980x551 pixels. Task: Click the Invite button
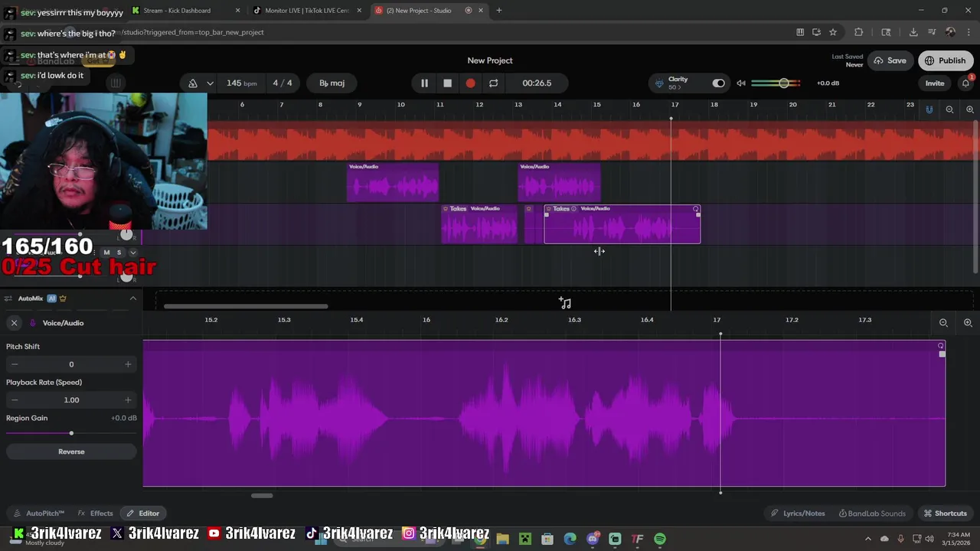tap(935, 83)
